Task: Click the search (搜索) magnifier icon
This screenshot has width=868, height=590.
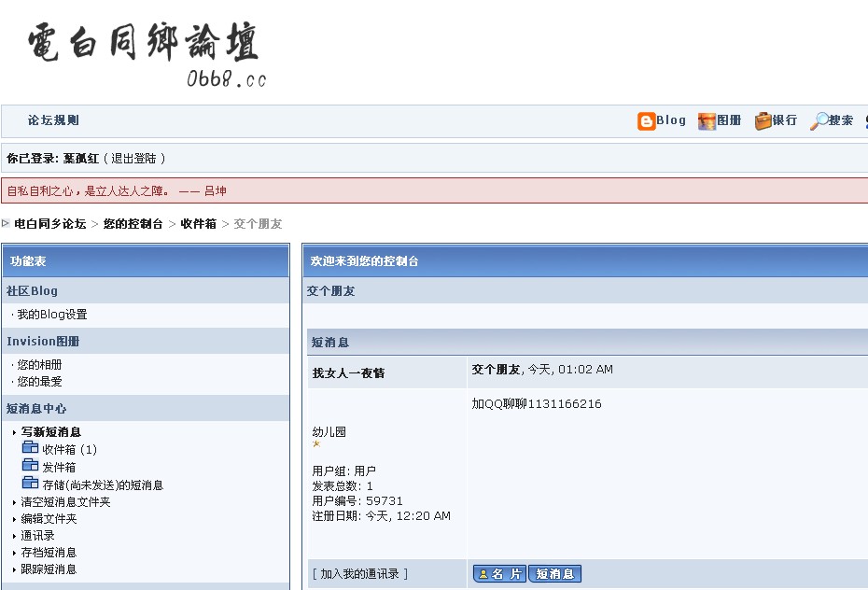Action: tap(819, 121)
